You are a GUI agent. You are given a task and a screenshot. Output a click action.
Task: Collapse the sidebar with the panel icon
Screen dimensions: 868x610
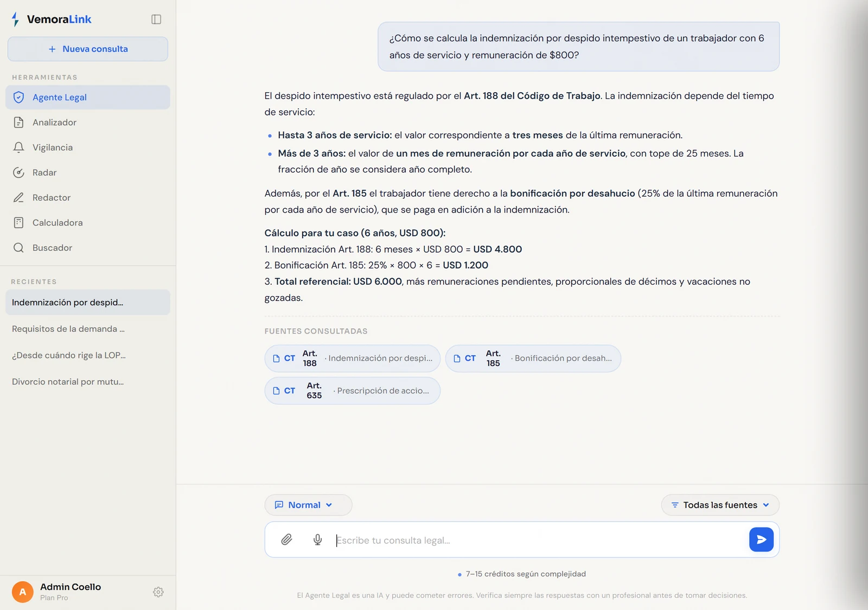click(156, 20)
